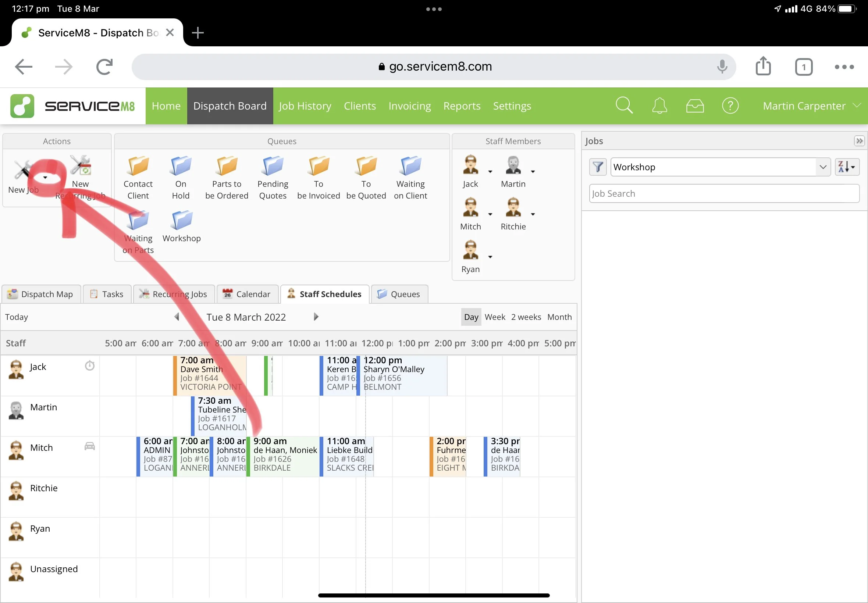This screenshot has height=603, width=868.
Task: Click the notifications bell icon
Action: 659,106
